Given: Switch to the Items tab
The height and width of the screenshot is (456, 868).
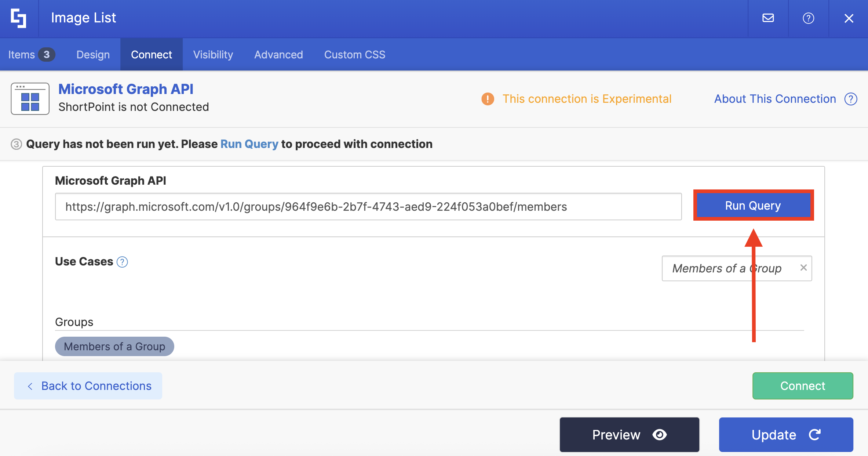Looking at the screenshot, I should pyautogui.click(x=31, y=55).
